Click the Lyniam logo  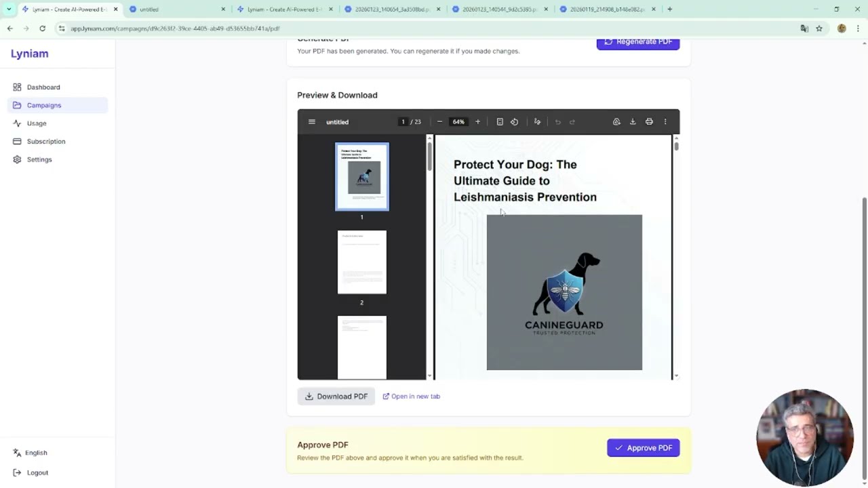click(x=30, y=54)
